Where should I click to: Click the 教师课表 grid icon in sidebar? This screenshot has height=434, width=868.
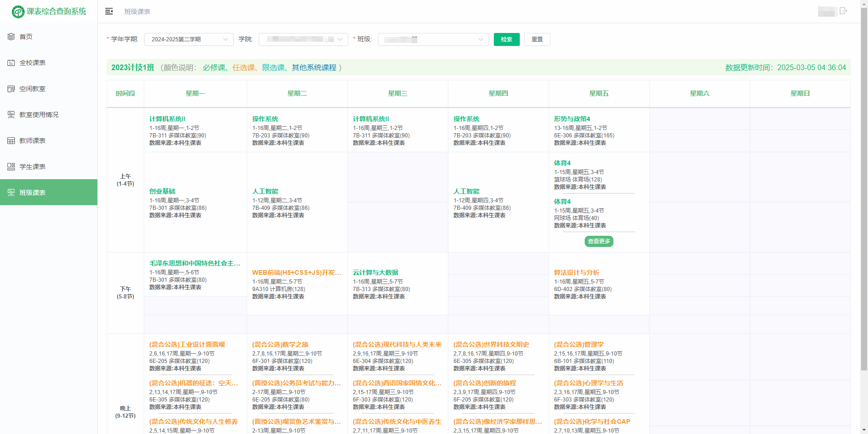tap(11, 141)
